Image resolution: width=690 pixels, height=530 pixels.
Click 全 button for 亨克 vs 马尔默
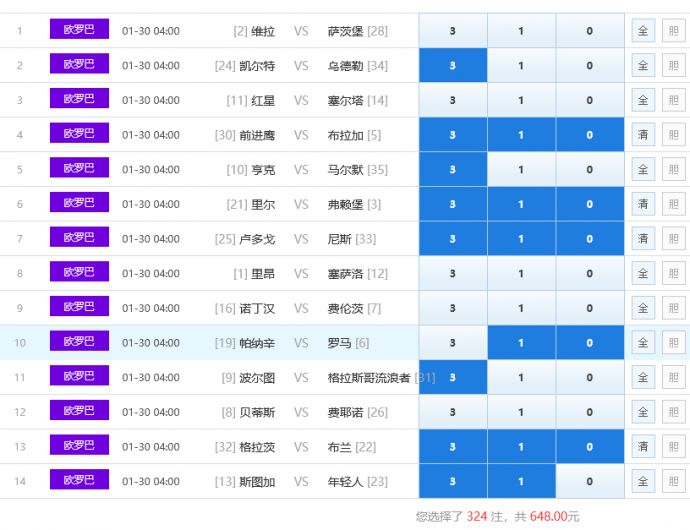point(643,170)
